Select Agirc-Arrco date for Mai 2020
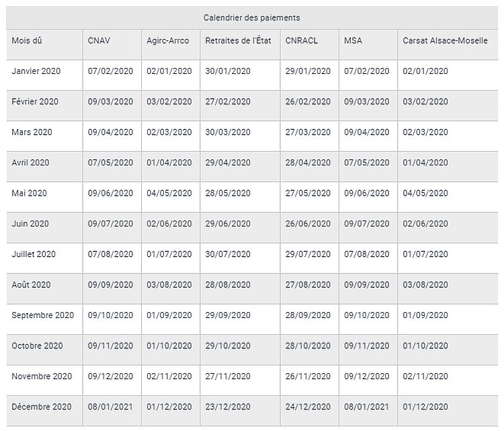Viewport: 504px width, 431px height. pyautogui.click(x=169, y=194)
